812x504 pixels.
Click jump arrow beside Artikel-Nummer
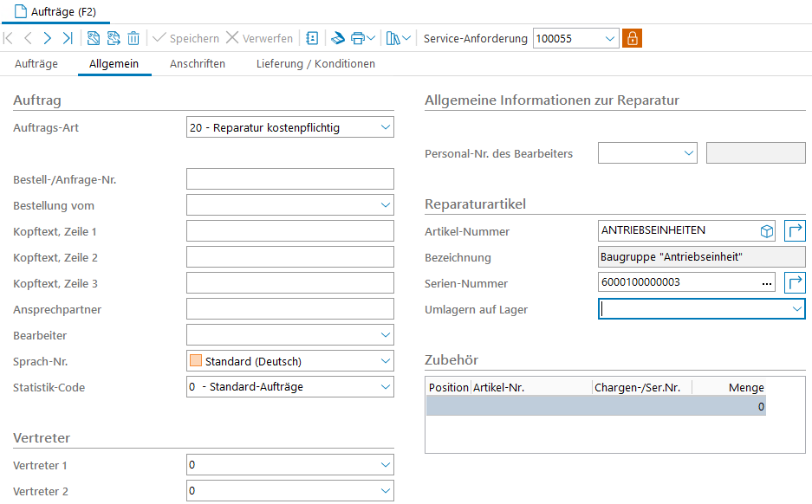(x=795, y=231)
